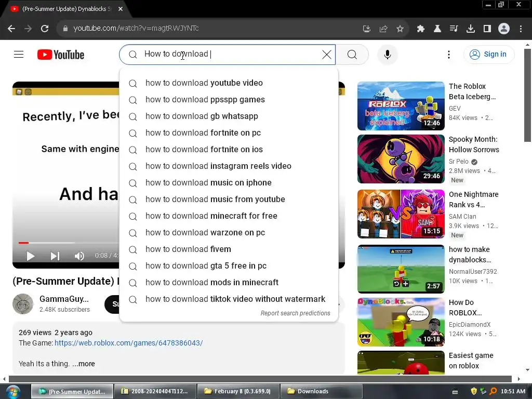Click the Chrome Labs flask icon
The height and width of the screenshot is (399, 532).
(437, 29)
